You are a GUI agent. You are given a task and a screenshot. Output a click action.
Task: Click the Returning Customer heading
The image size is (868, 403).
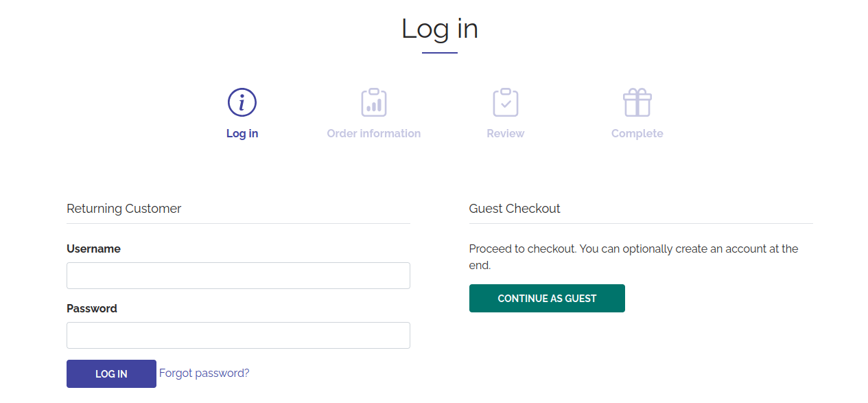point(124,208)
